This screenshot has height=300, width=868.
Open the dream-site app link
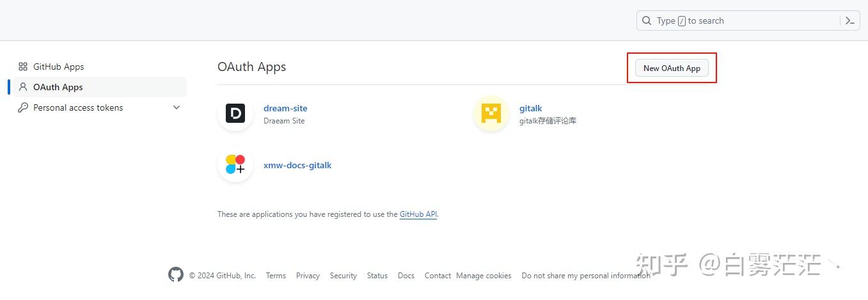tap(285, 108)
